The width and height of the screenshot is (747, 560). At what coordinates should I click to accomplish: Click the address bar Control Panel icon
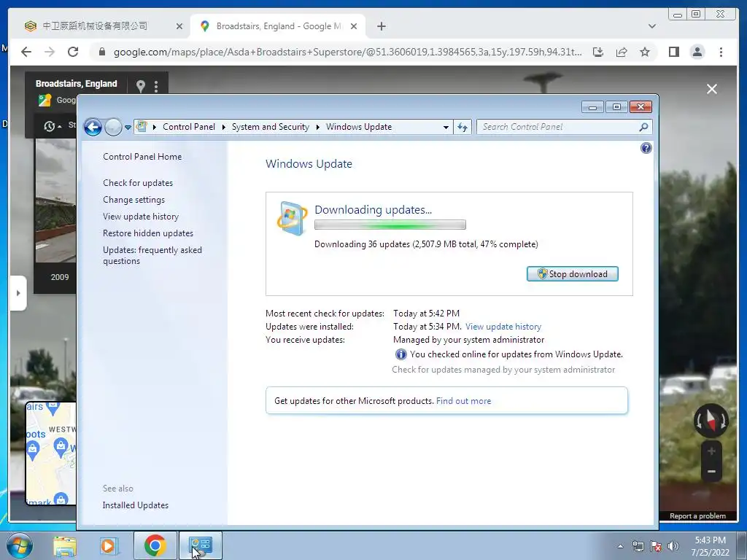click(142, 127)
